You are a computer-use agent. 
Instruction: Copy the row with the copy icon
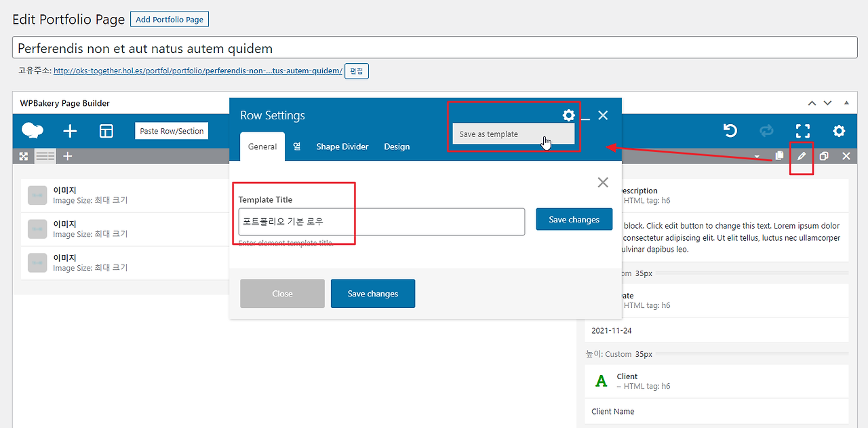click(x=779, y=156)
